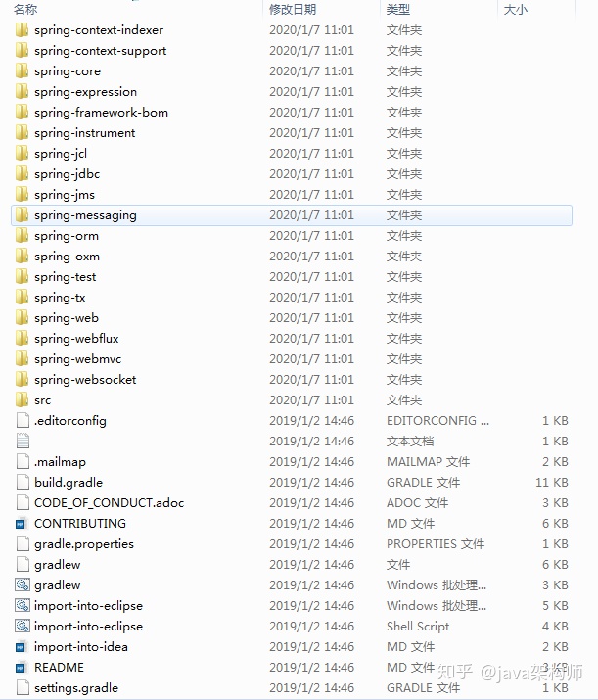Click the Shell Script type cell
The image size is (598, 700).
point(418,627)
